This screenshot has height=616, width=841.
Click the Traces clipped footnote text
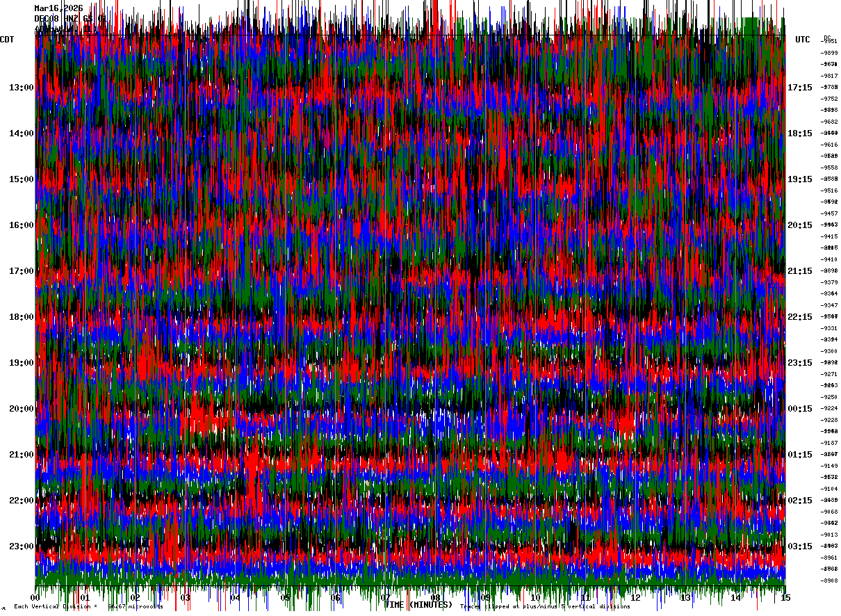[x=545, y=607]
